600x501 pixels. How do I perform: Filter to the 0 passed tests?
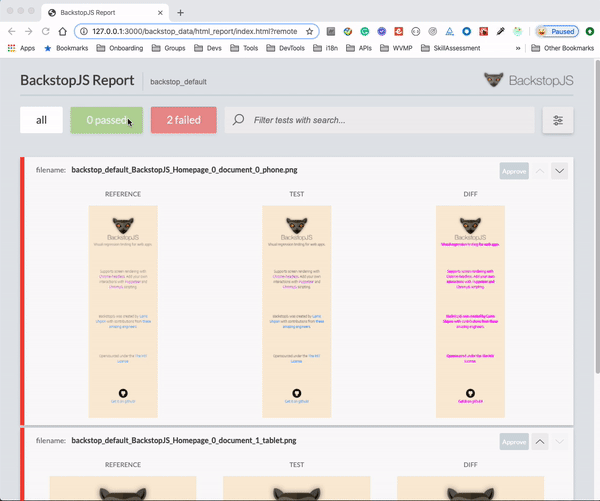107,120
